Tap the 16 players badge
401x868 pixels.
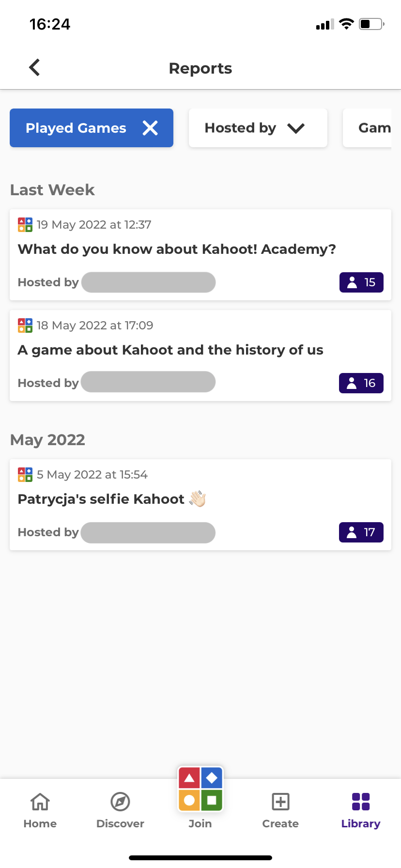pos(361,383)
